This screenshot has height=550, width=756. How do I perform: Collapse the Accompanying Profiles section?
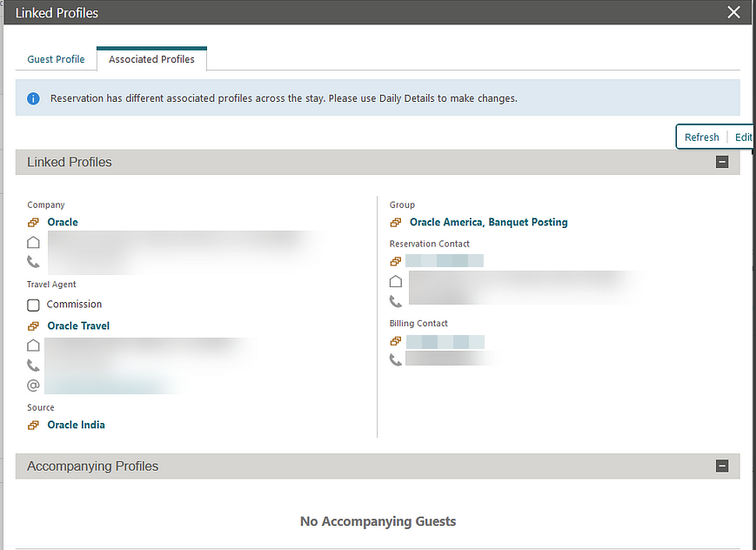tap(722, 466)
